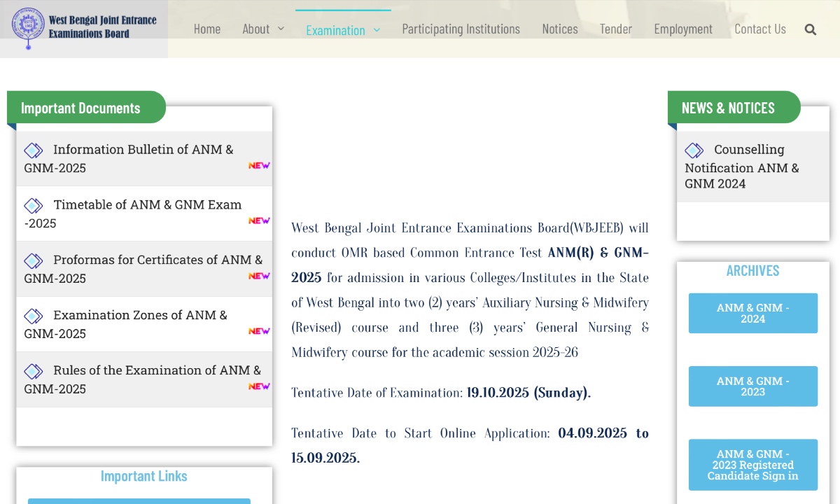Switch to the Participating Institutions page
Image resolution: width=840 pixels, height=504 pixels.
click(x=461, y=29)
